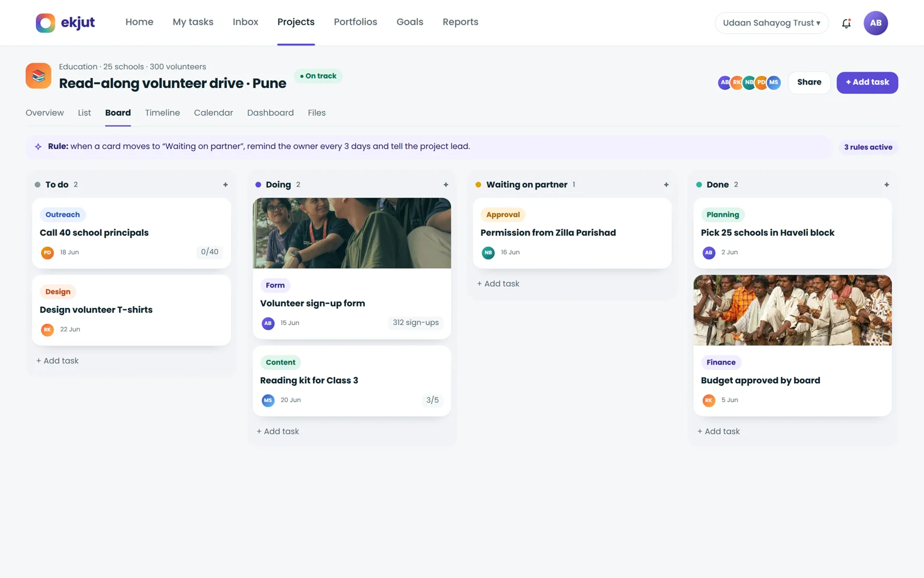924x578 pixels.
Task: Click the On track status badge
Action: tap(318, 76)
